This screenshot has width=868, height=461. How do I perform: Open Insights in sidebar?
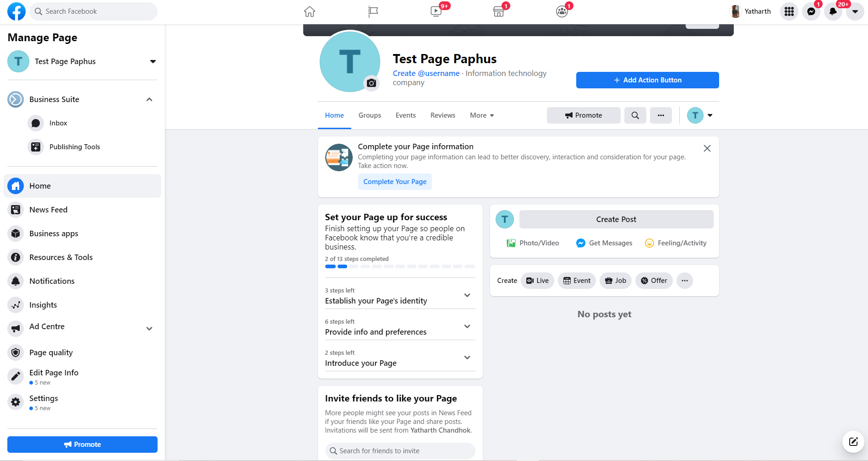82,305
